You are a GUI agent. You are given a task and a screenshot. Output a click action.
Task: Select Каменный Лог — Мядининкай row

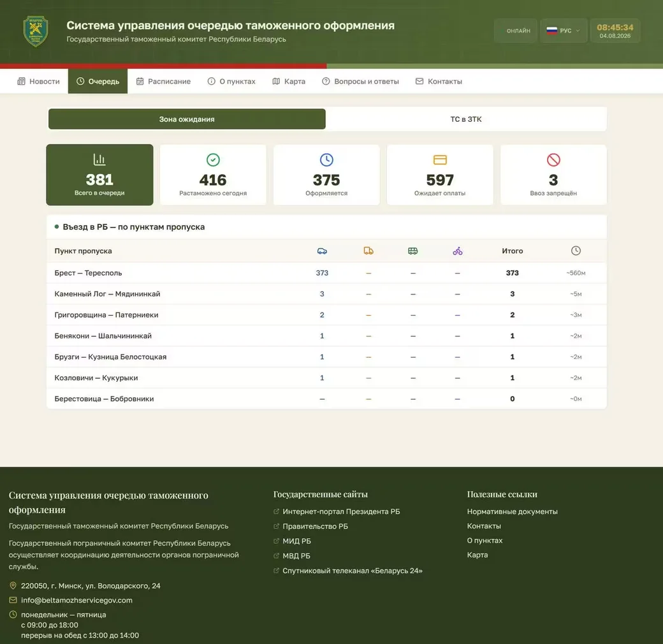click(326, 294)
